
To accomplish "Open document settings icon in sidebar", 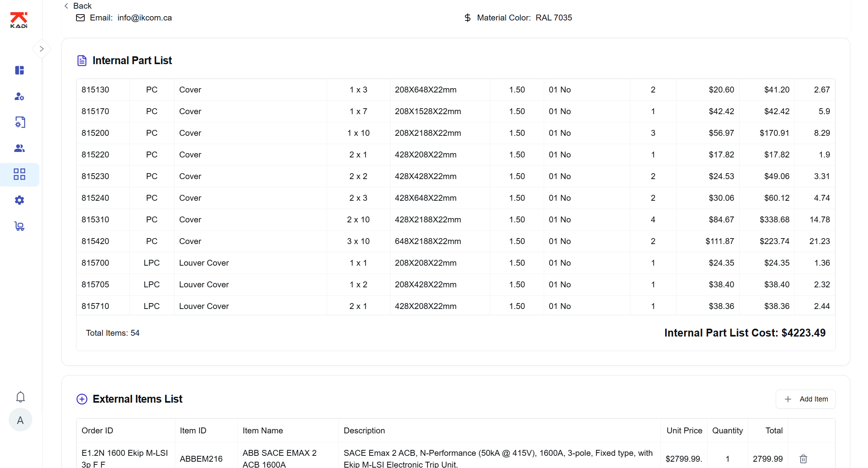I will click(x=20, y=122).
